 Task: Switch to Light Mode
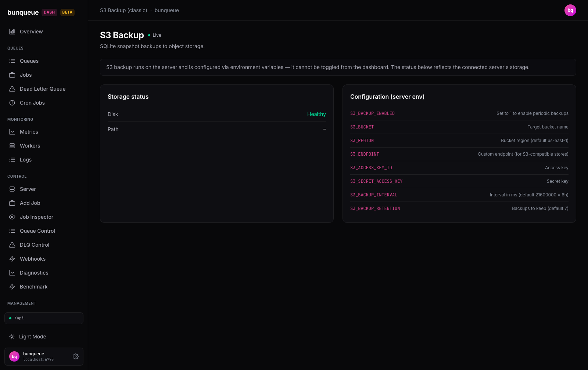pyautogui.click(x=44, y=337)
